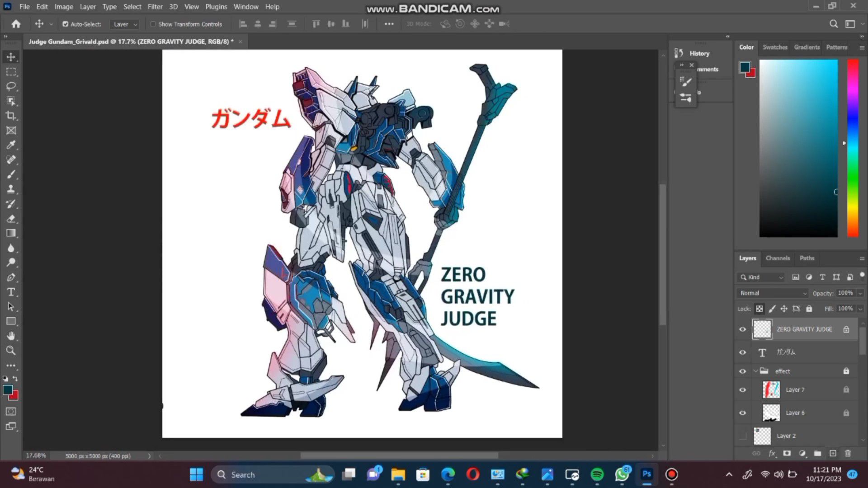Open the Opacity slider dropdown arrow
This screenshot has height=488, width=868.
(x=860, y=293)
